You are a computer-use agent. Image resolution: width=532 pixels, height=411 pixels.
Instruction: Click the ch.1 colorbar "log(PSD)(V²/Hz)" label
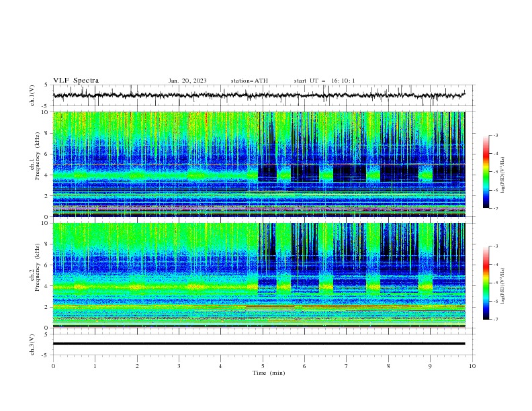pyautogui.click(x=503, y=175)
